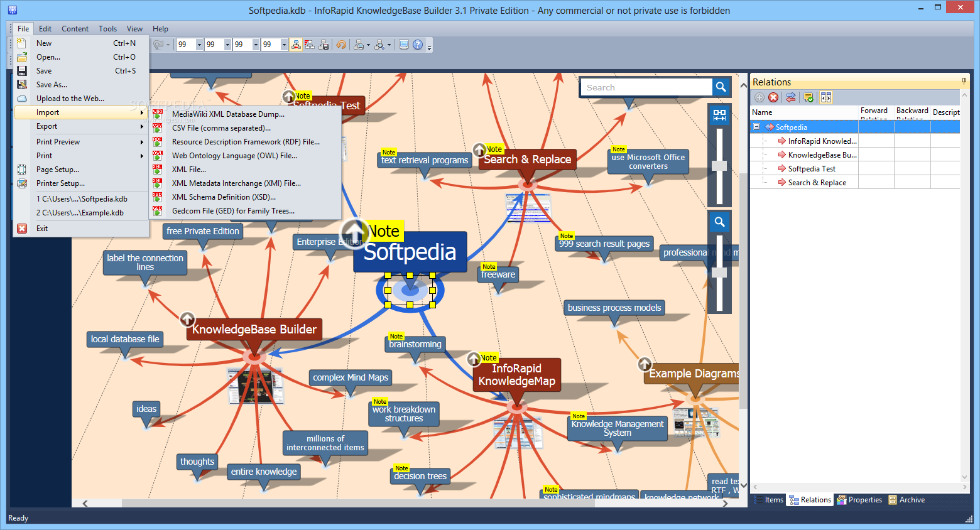Open the Tools menu
Viewport: 980px width, 530px height.
tap(107, 29)
